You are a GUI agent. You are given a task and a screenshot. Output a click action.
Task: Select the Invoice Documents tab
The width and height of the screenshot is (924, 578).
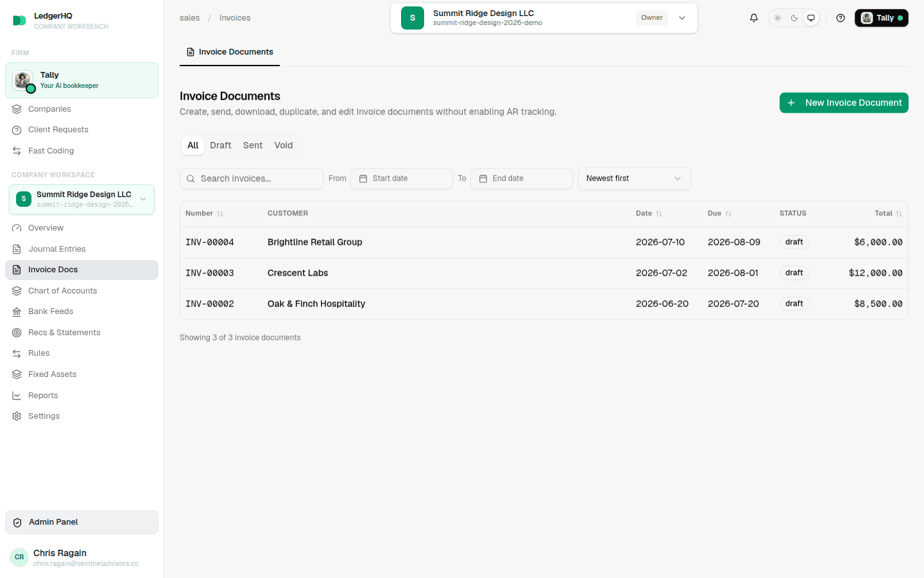point(230,52)
